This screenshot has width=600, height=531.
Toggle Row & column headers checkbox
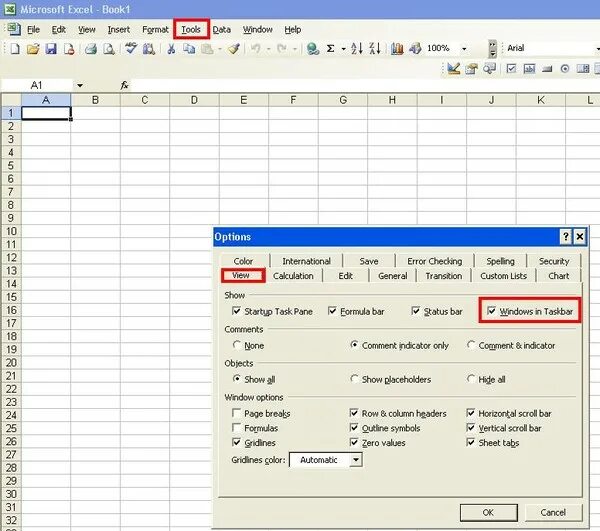pyautogui.click(x=354, y=413)
